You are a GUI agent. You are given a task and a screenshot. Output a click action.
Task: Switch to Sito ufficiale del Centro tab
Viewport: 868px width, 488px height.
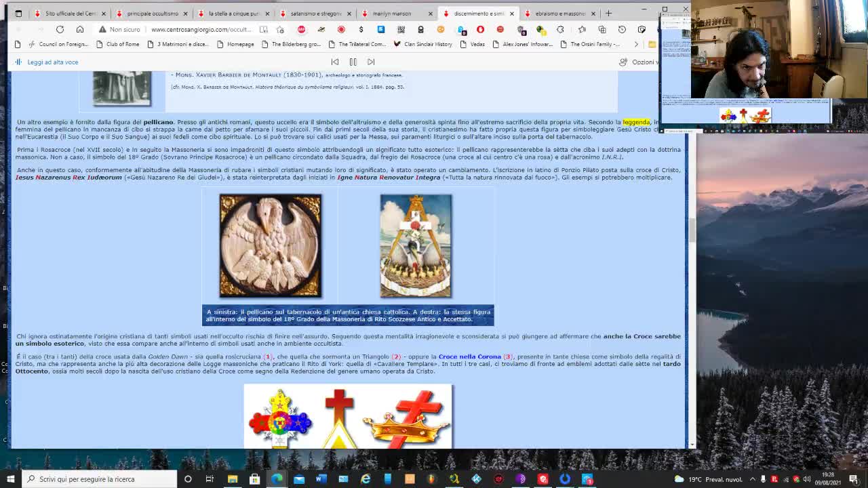click(71, 13)
